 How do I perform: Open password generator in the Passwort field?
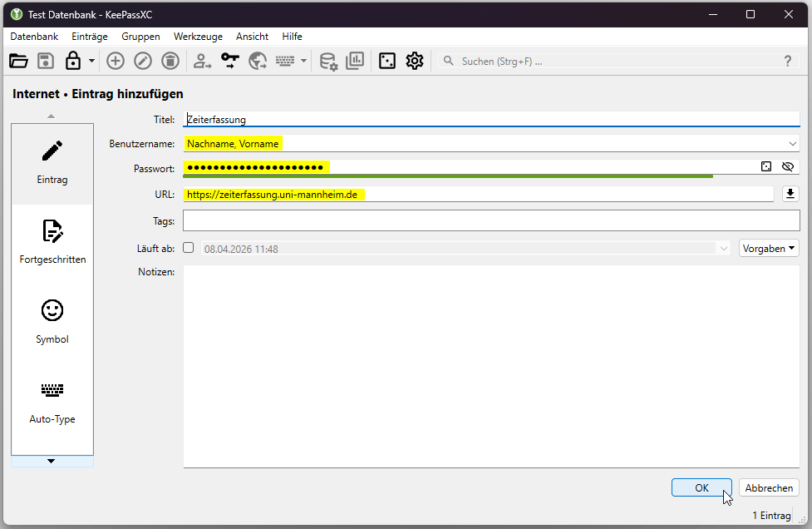pyautogui.click(x=766, y=166)
